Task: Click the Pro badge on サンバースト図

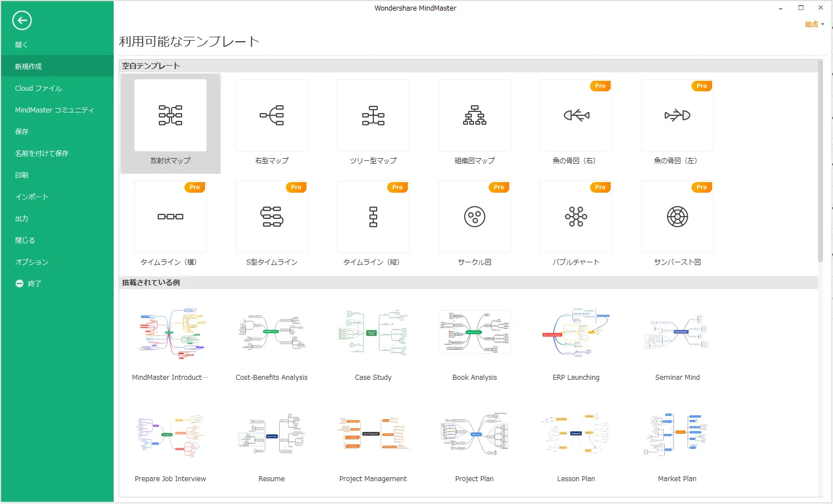Action: click(702, 187)
